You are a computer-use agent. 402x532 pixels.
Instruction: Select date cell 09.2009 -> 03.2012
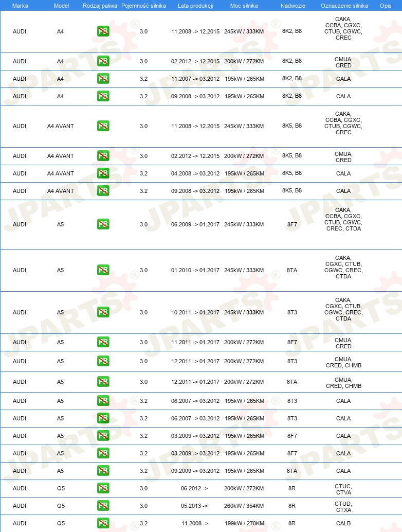[195, 471]
